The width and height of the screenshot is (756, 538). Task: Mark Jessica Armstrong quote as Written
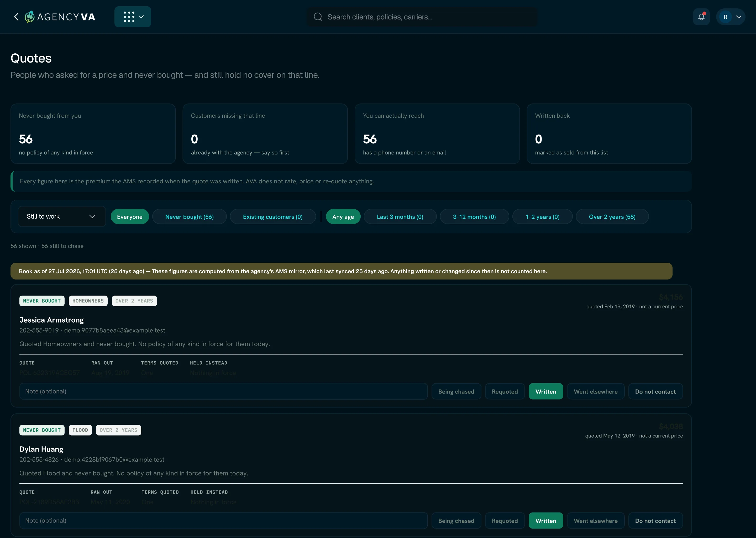pyautogui.click(x=545, y=391)
